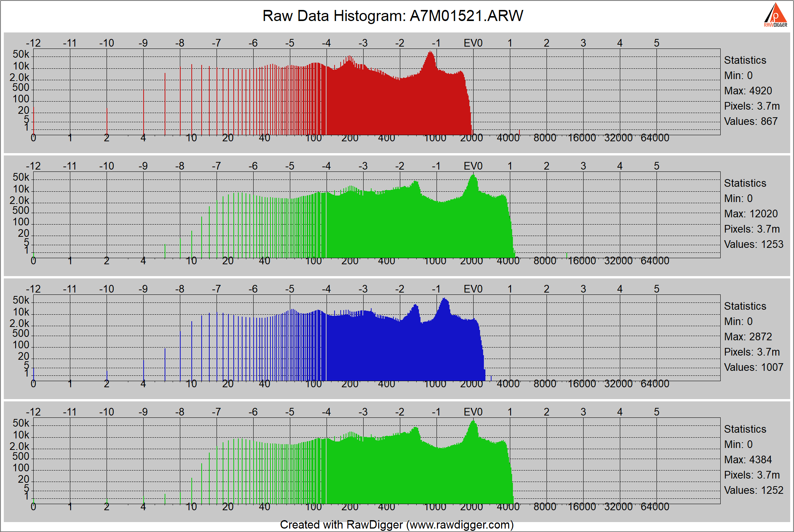The image size is (794, 532).
Task: Click the tallest peak of the red histogram
Action: 431,53
